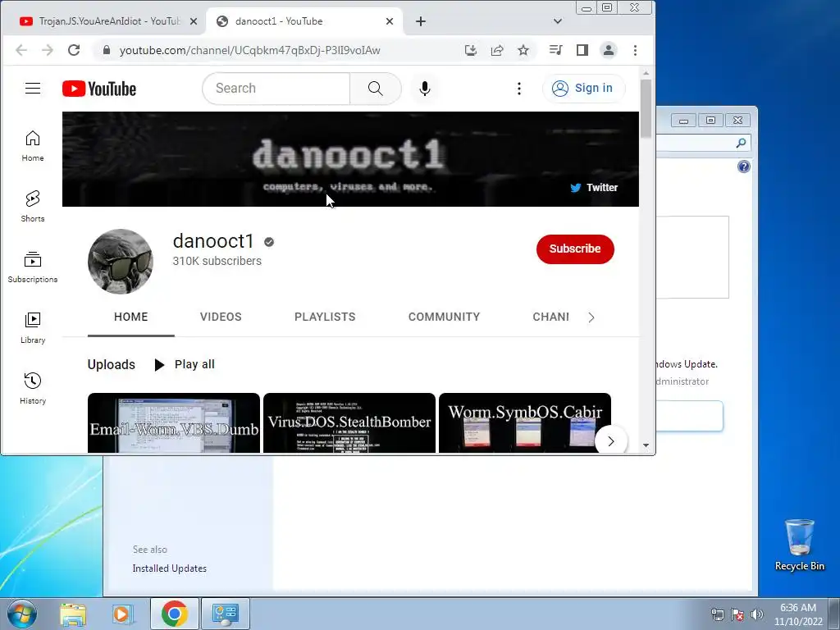Open Shorts in sidebar
This screenshot has width=840, height=630.
(33, 206)
